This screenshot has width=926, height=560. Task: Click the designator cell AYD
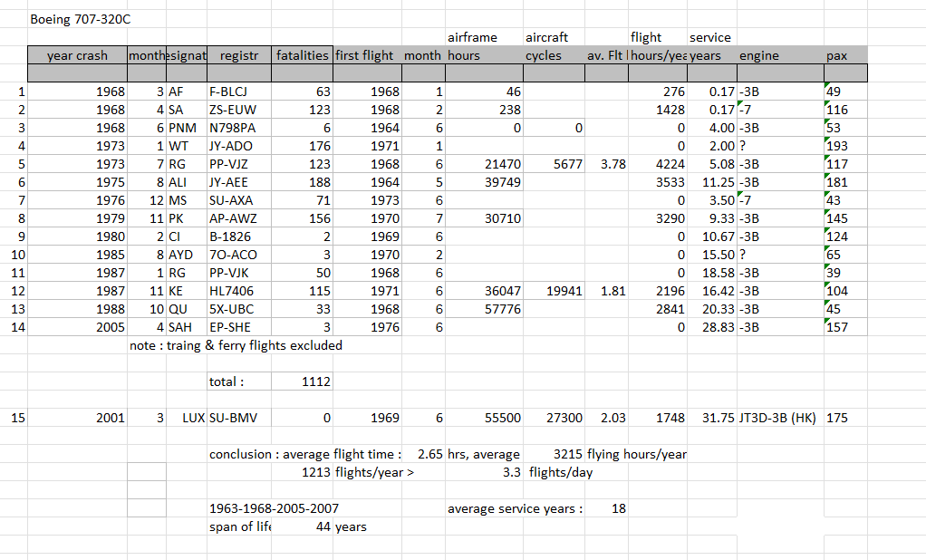[x=187, y=255]
